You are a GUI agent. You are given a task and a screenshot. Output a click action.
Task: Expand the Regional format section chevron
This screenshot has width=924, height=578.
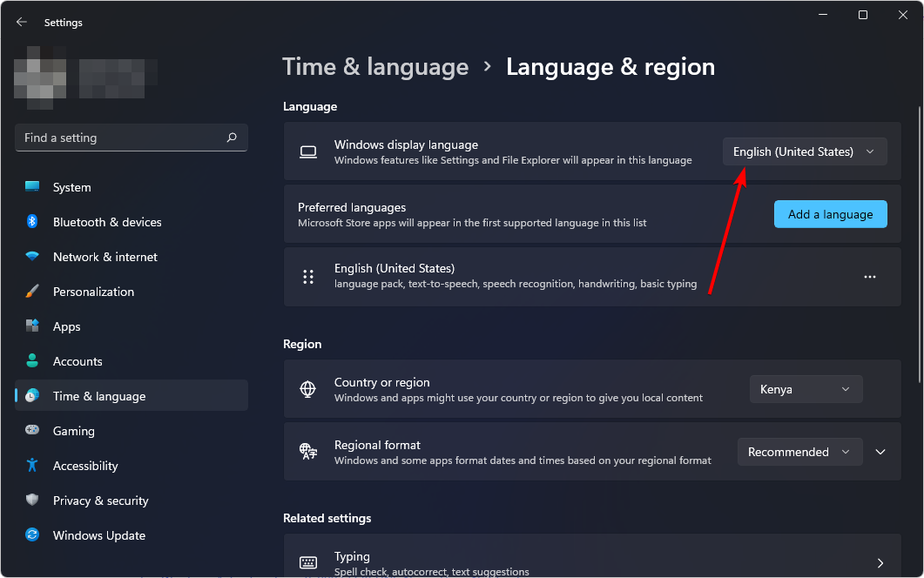pyautogui.click(x=880, y=451)
